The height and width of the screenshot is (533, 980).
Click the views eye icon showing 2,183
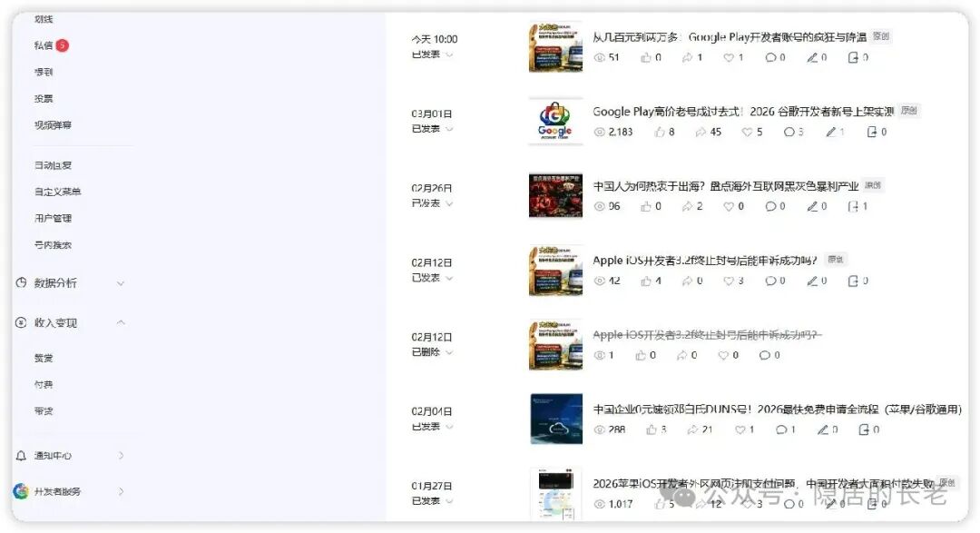(599, 132)
